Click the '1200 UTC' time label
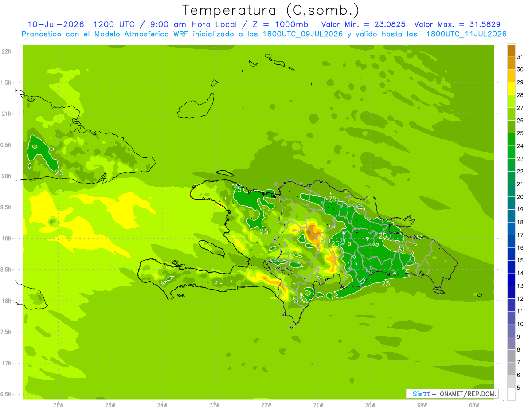The width and height of the screenshot is (532, 411). [x=113, y=24]
